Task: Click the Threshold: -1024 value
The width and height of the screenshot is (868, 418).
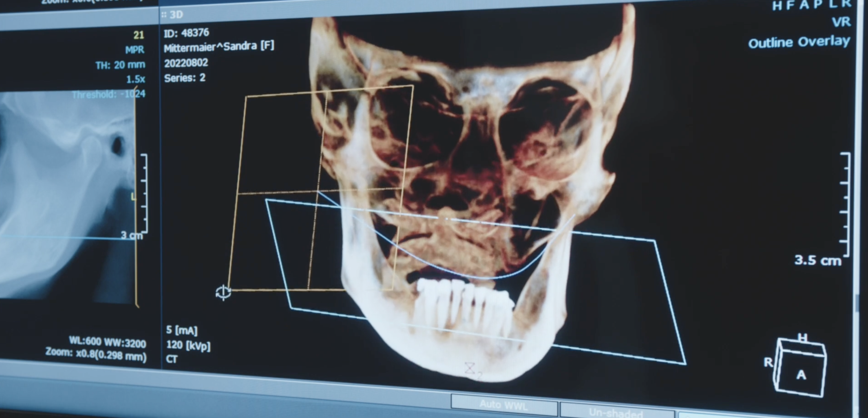Action: coord(109,94)
